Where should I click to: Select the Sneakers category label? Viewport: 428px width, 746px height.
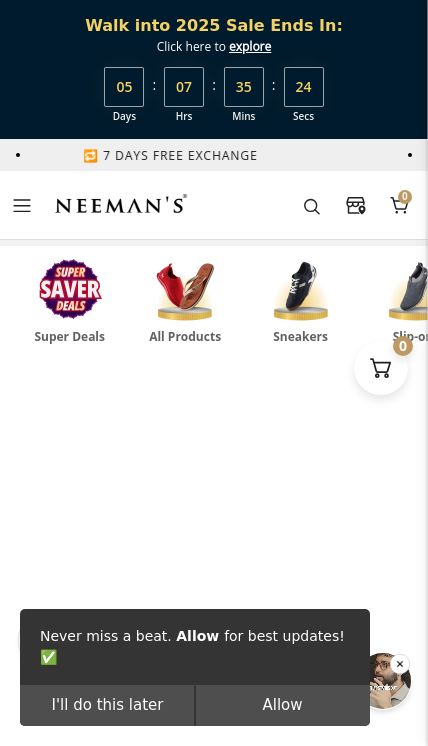[x=301, y=336]
